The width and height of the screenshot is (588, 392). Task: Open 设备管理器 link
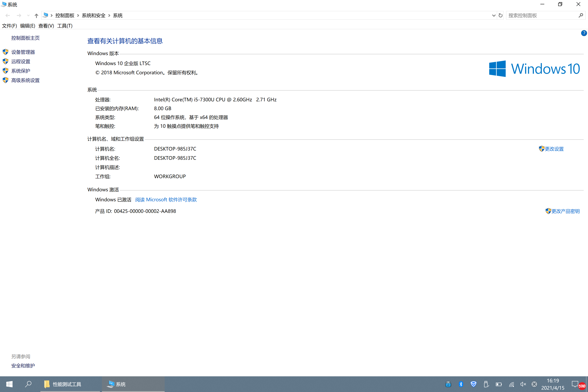coord(23,52)
